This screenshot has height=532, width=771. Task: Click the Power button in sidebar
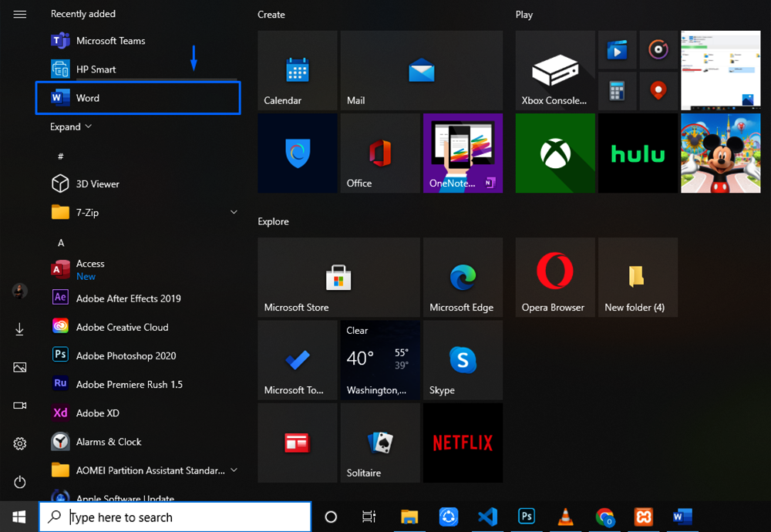coord(20,482)
